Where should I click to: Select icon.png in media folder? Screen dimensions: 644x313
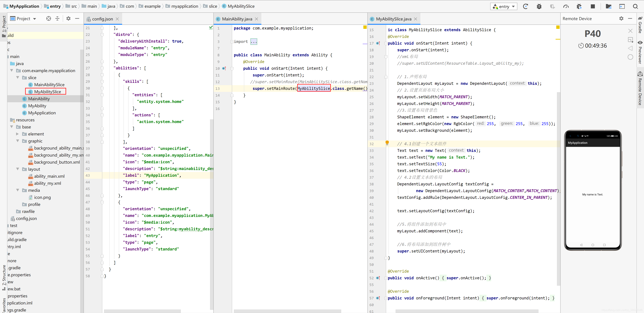coord(42,197)
